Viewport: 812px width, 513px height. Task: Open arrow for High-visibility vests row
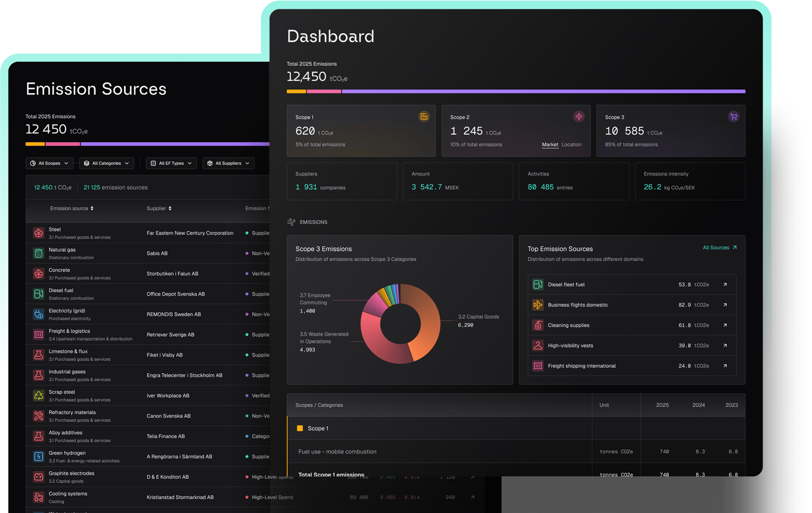725,345
